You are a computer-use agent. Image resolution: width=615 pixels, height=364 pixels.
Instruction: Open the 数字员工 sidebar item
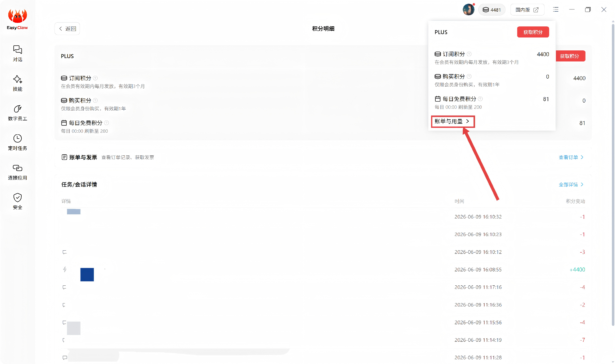pos(17,113)
